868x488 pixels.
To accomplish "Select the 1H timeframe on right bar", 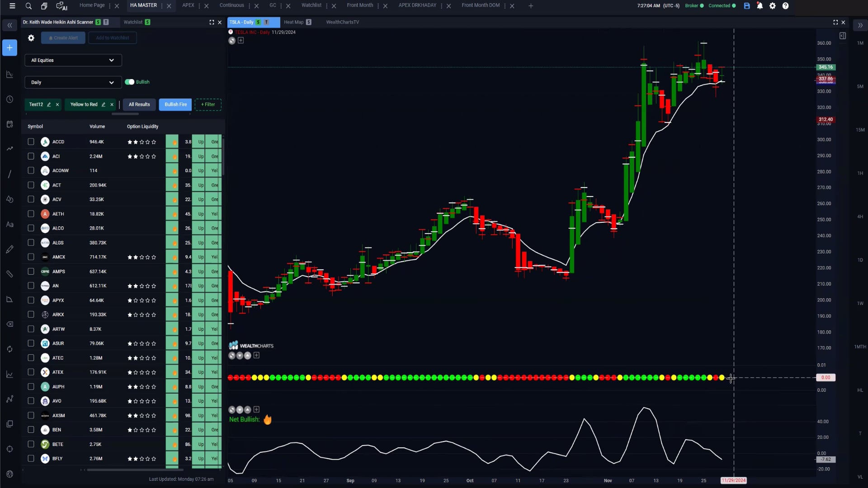I will coord(860,173).
